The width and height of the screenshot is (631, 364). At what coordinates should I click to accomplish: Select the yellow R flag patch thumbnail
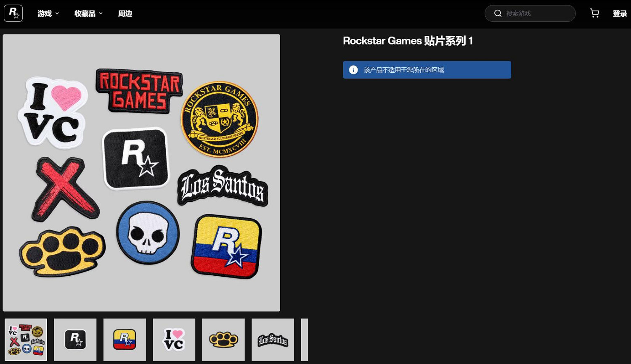[125, 340]
